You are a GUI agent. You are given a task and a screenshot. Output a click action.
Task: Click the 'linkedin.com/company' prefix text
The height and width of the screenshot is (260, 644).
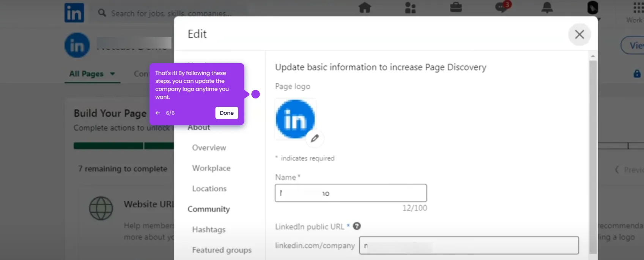pos(315,246)
